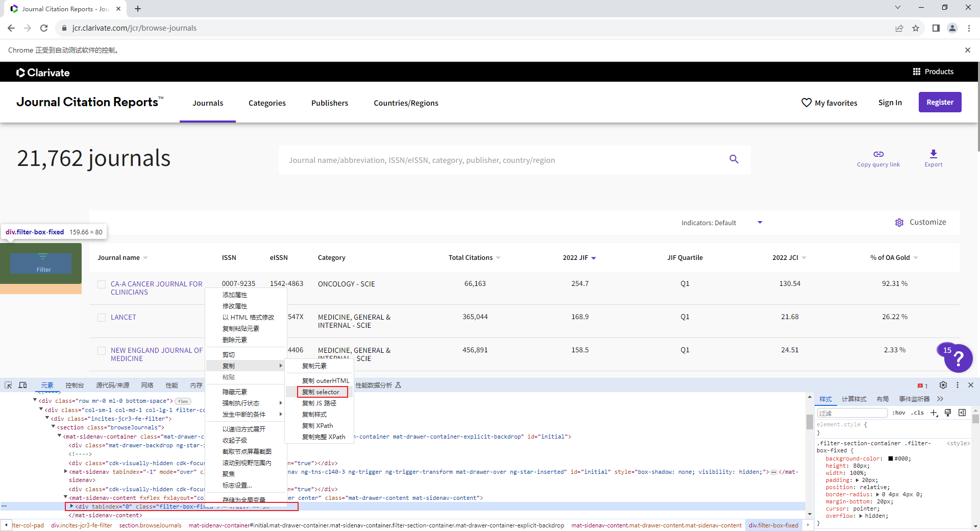The image size is (980, 531).
Task: Show more DevTools style tabs
Action: [940, 399]
